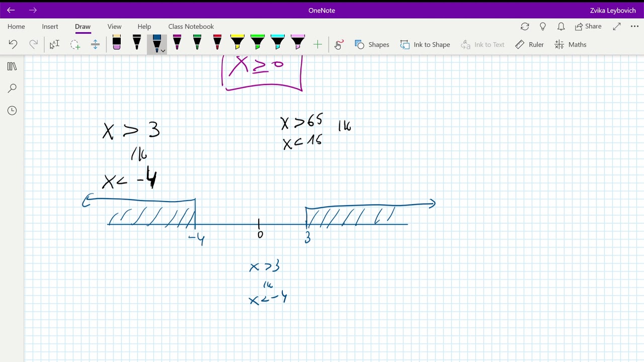
Task: Choose the pink highlighter
Action: pyautogui.click(x=298, y=43)
